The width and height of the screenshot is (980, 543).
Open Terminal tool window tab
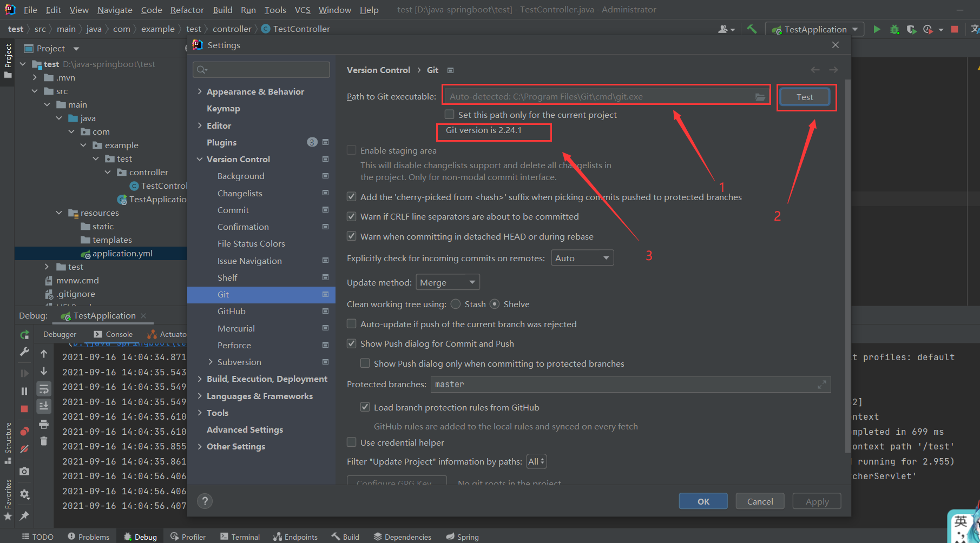[240, 537]
